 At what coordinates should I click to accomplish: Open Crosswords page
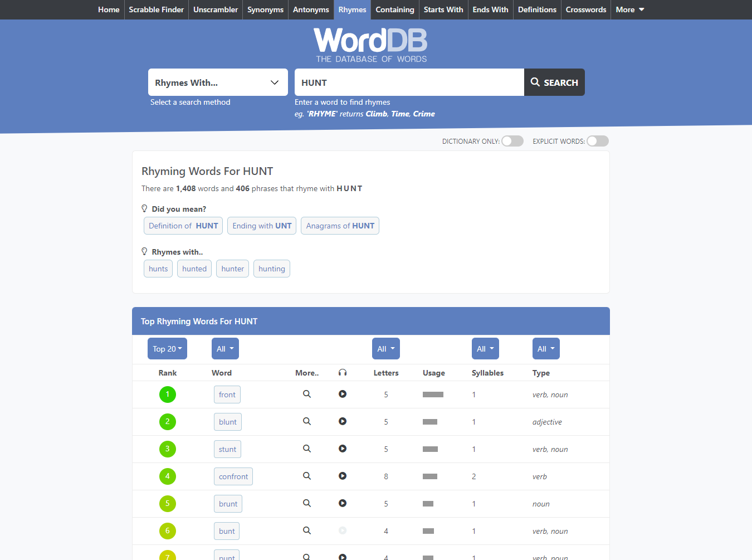click(586, 9)
